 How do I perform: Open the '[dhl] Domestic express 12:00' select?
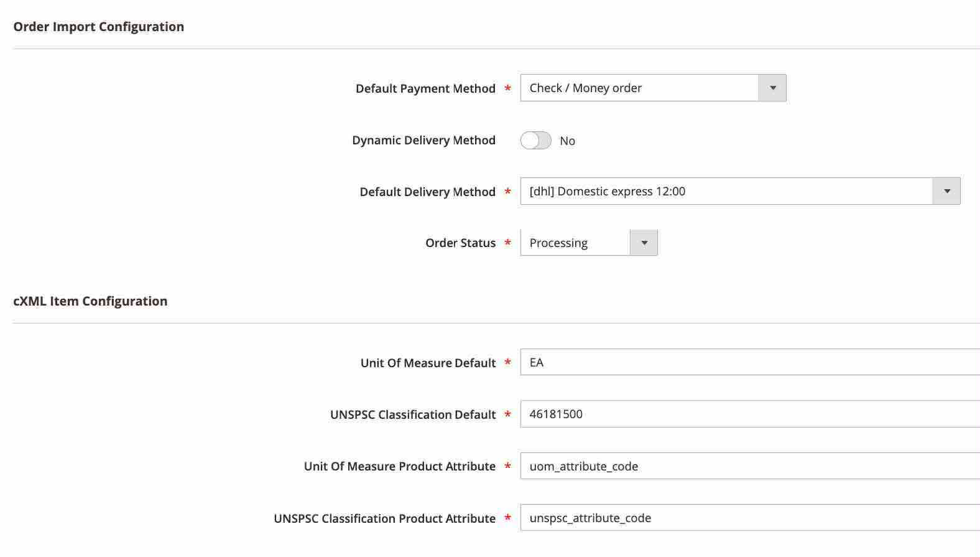pos(726,191)
